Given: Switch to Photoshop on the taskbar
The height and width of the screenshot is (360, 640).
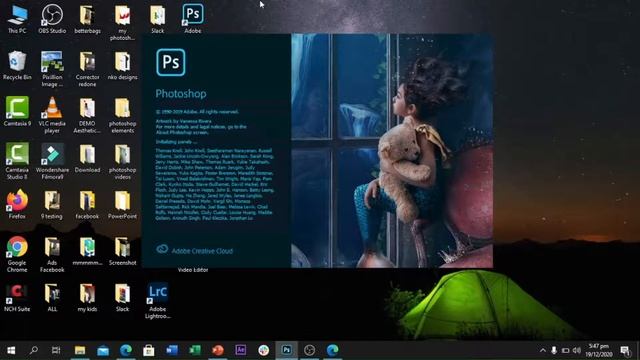Looking at the screenshot, I should [287, 350].
